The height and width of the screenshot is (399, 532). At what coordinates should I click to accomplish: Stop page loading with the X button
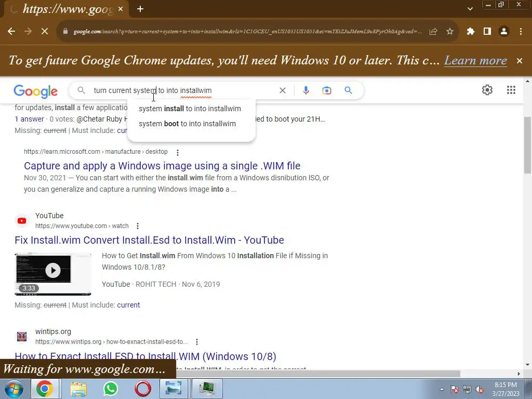tap(45, 32)
